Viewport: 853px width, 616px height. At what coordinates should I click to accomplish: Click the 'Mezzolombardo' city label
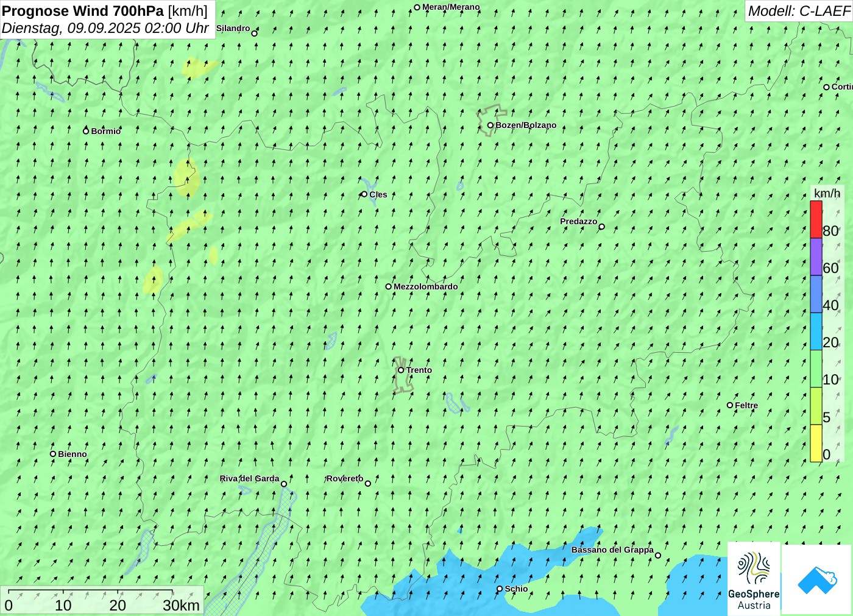coord(426,286)
